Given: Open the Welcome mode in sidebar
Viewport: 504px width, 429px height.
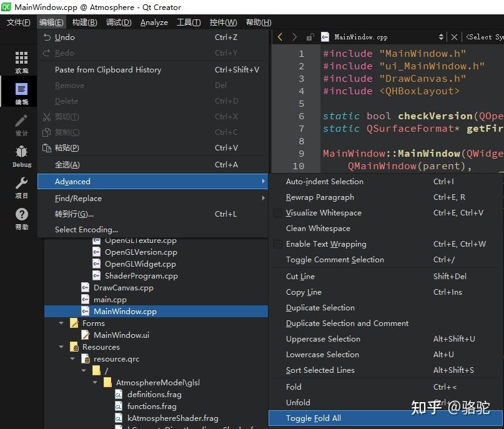Looking at the screenshot, I should tap(21, 62).
